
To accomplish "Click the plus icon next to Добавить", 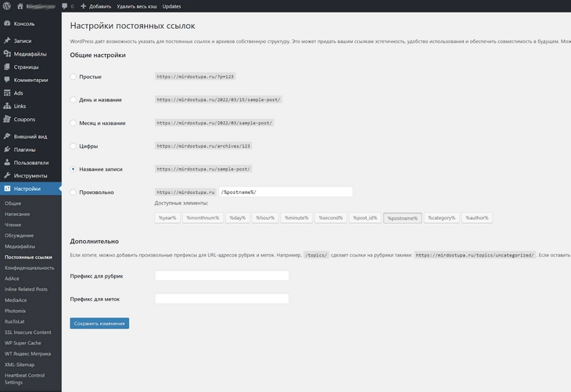I will point(84,6).
